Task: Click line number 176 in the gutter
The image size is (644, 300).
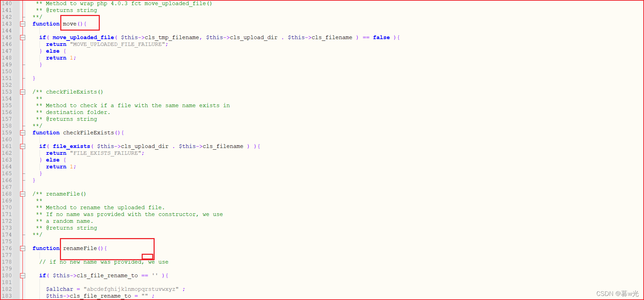Action: tap(7, 248)
